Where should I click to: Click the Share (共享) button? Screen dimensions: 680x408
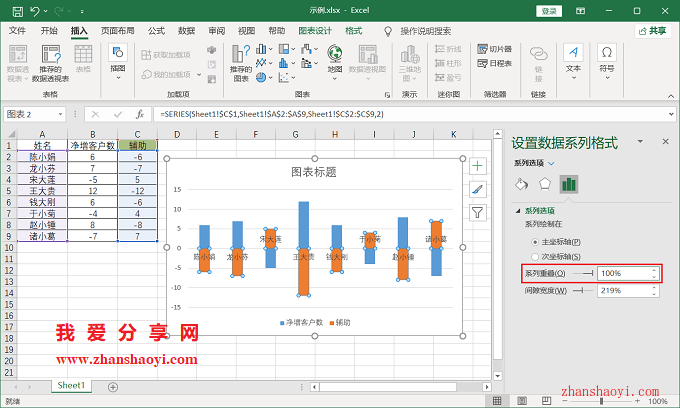[x=653, y=31]
